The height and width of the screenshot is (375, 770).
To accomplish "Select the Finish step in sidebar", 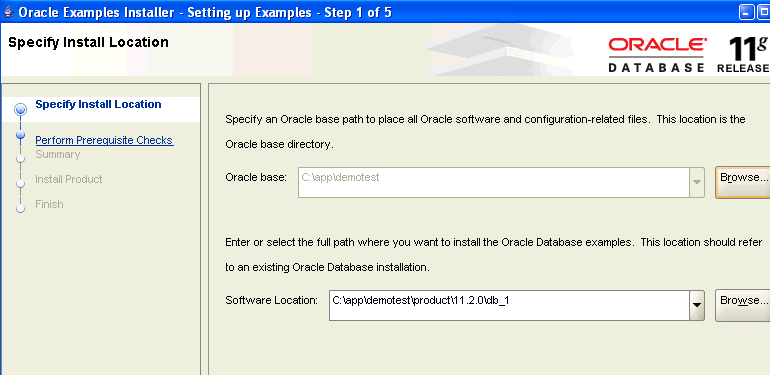I will [x=49, y=204].
